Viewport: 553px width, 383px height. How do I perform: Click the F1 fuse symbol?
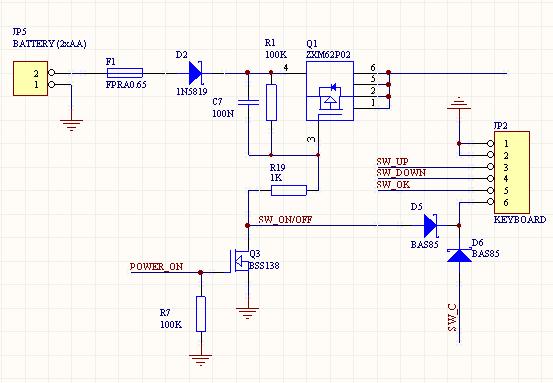(x=125, y=73)
